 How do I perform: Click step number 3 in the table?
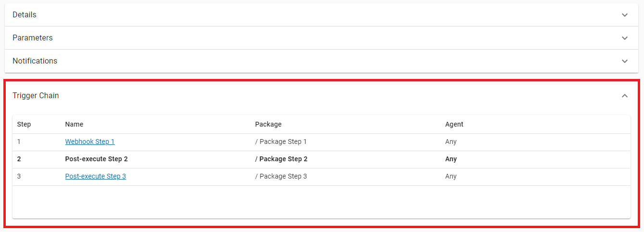[x=19, y=177]
